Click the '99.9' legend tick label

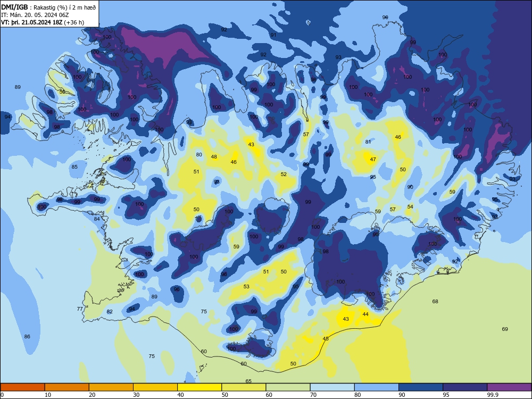(492, 395)
